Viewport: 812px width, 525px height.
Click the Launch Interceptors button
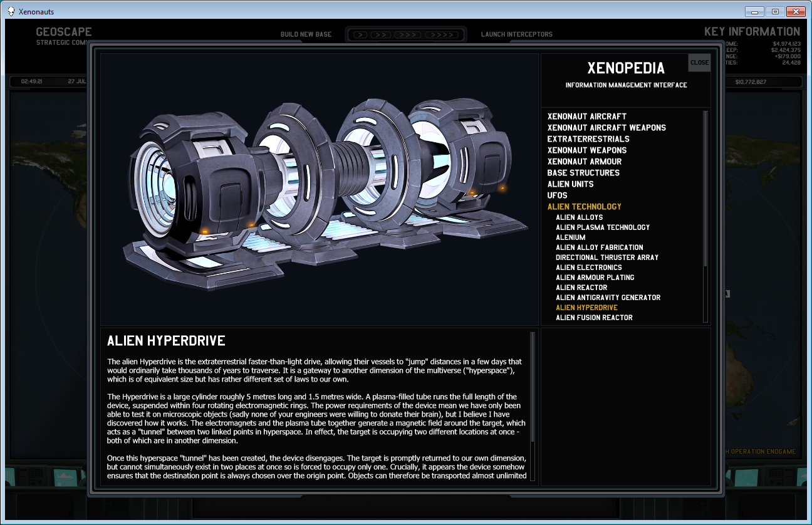517,34
